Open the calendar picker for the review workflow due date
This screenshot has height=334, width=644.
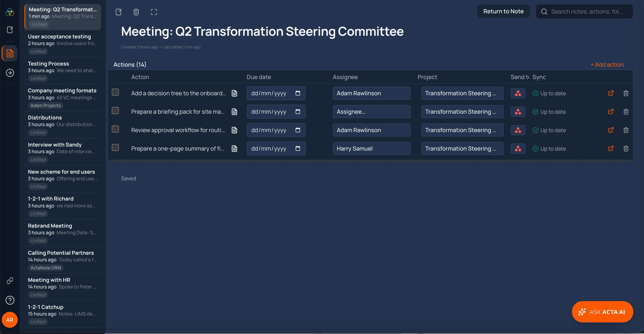pos(298,130)
